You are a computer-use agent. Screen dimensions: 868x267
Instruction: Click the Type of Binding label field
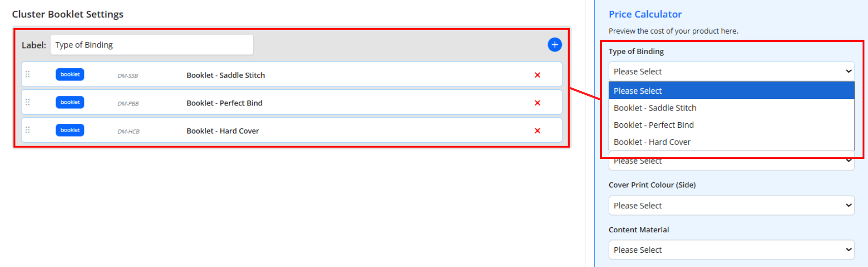151,45
